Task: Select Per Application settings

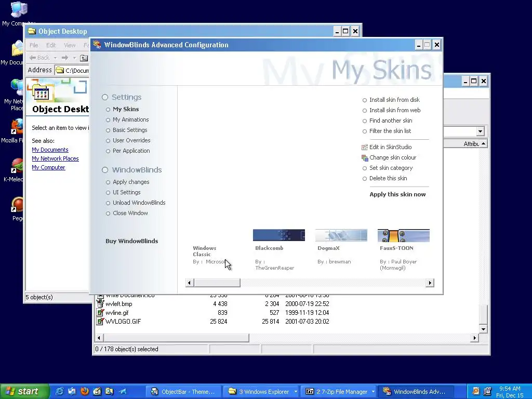Action: tap(131, 151)
